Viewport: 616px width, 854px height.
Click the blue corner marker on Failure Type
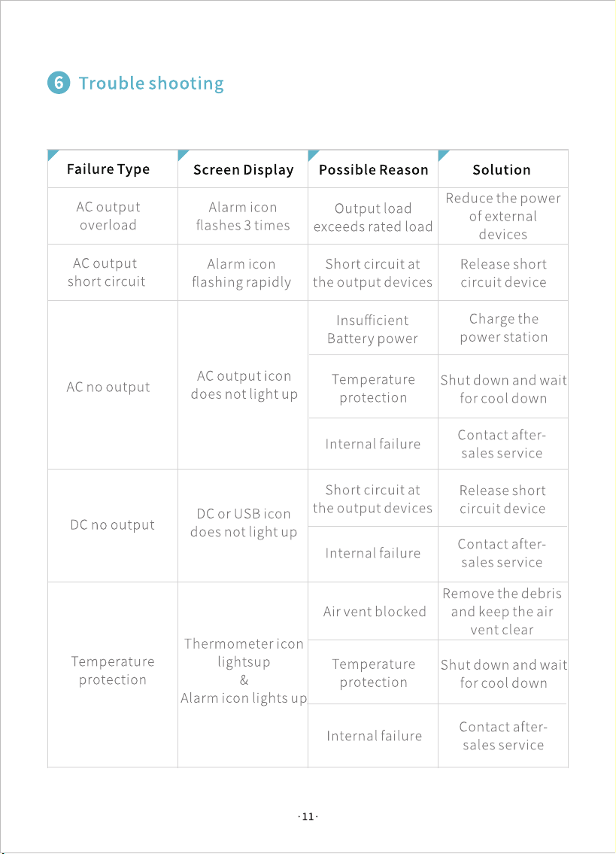point(53,155)
